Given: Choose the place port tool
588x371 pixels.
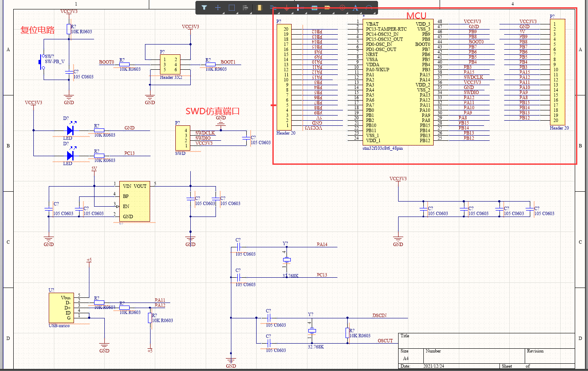Looking at the screenshot, I should (328, 7).
